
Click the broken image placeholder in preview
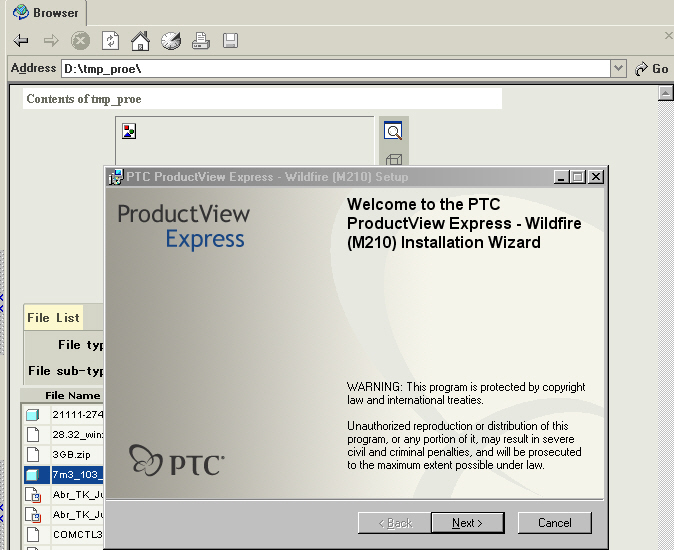click(x=129, y=131)
